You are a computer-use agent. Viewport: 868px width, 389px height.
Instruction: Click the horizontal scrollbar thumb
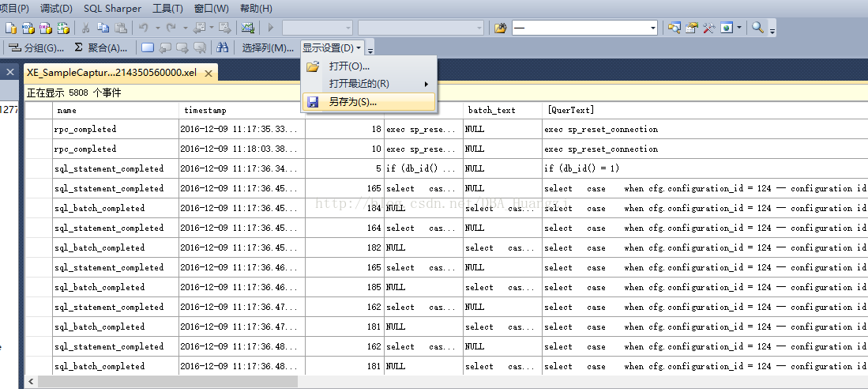coord(167,382)
